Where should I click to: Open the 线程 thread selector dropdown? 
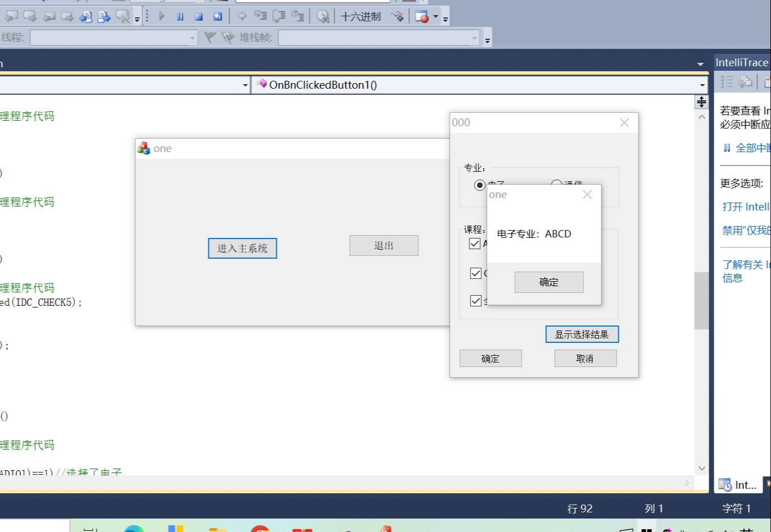click(193, 38)
